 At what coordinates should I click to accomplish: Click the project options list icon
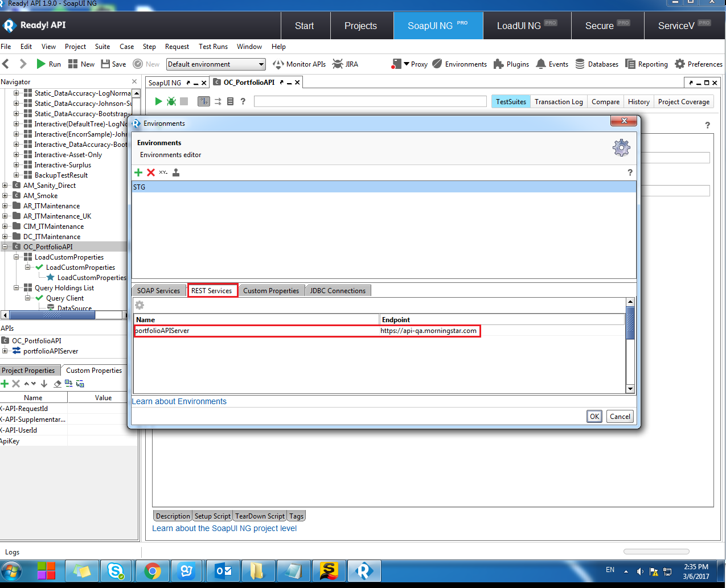pos(230,101)
